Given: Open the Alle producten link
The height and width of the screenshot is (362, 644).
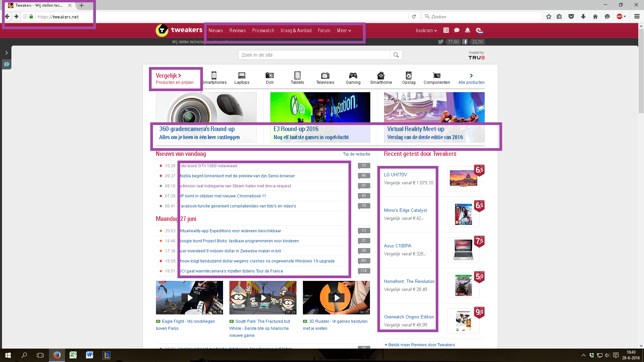Looking at the screenshot, I should [x=471, y=82].
